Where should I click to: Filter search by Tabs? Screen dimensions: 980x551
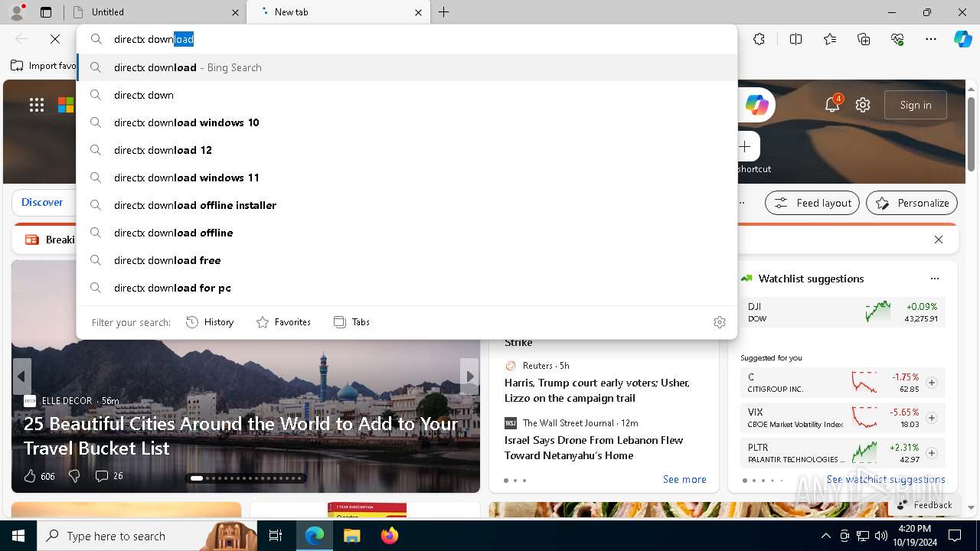pyautogui.click(x=351, y=322)
